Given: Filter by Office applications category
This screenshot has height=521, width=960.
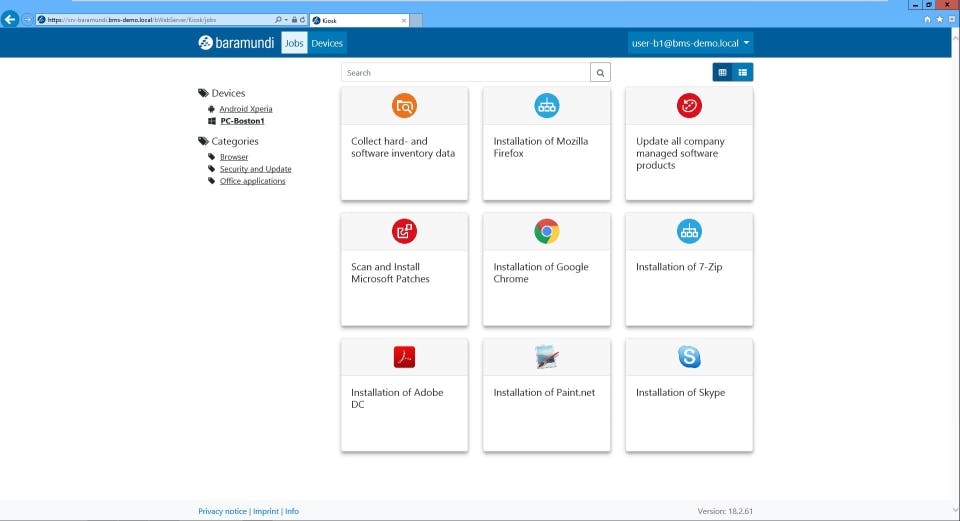Looking at the screenshot, I should pos(252,181).
